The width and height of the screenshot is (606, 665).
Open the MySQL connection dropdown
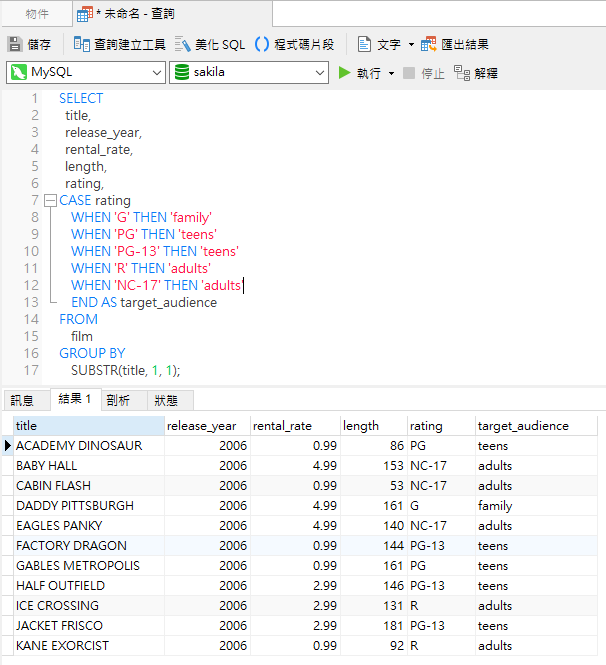(157, 73)
